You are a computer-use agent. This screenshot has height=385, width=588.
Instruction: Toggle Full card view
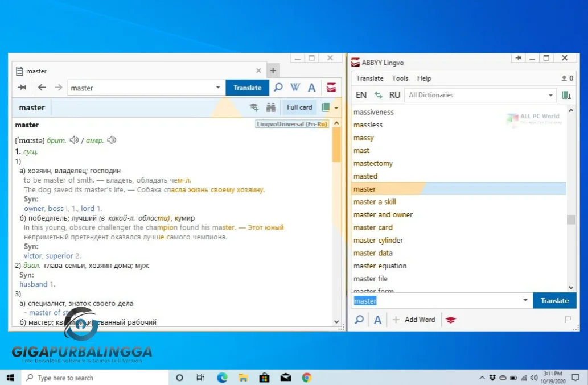pyautogui.click(x=299, y=107)
